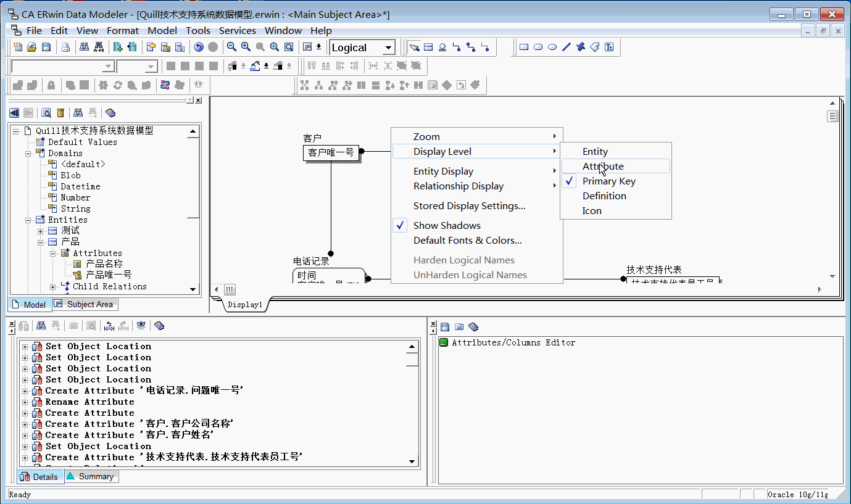This screenshot has width=851, height=504.
Task: Click the diagram horizontal scrollbar thumb
Action: [230, 289]
